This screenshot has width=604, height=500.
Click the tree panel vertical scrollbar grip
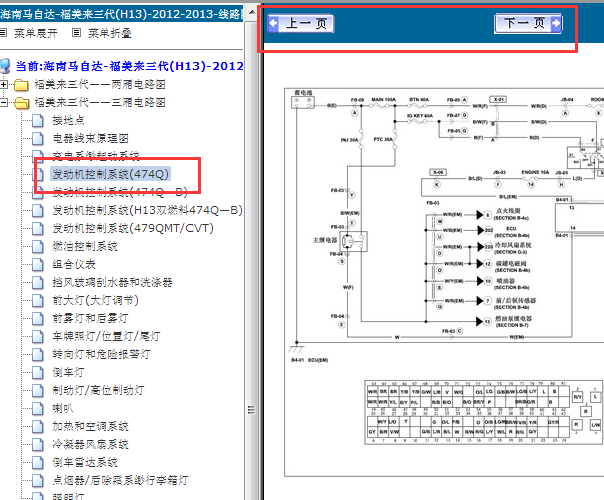click(x=252, y=409)
